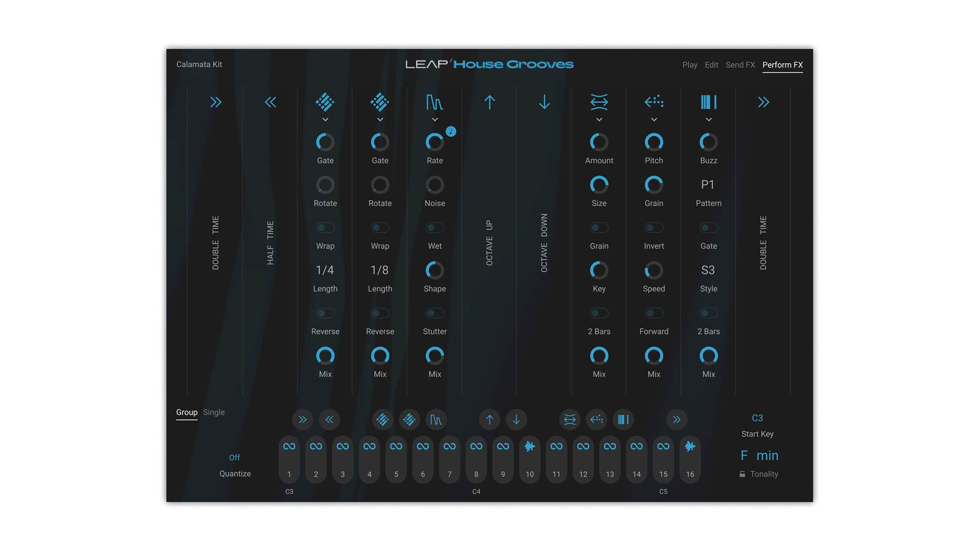This screenshot has height=551, width=980.
Task: Open the Edit tab
Action: coord(711,65)
